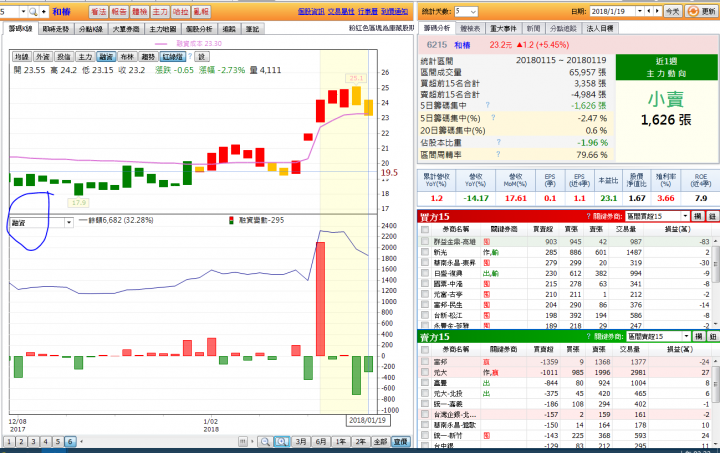This screenshot has width=720, height=453.
Task: Click the previous date arrow
Action: [x=650, y=11]
